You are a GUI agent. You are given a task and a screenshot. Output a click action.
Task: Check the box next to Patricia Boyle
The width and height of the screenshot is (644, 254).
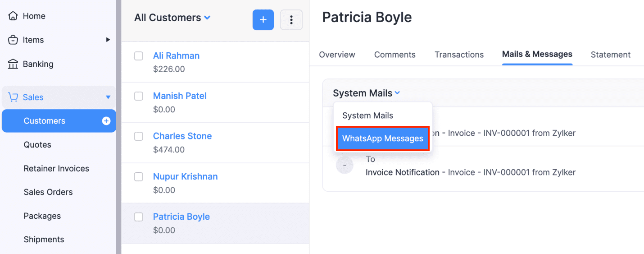click(139, 217)
